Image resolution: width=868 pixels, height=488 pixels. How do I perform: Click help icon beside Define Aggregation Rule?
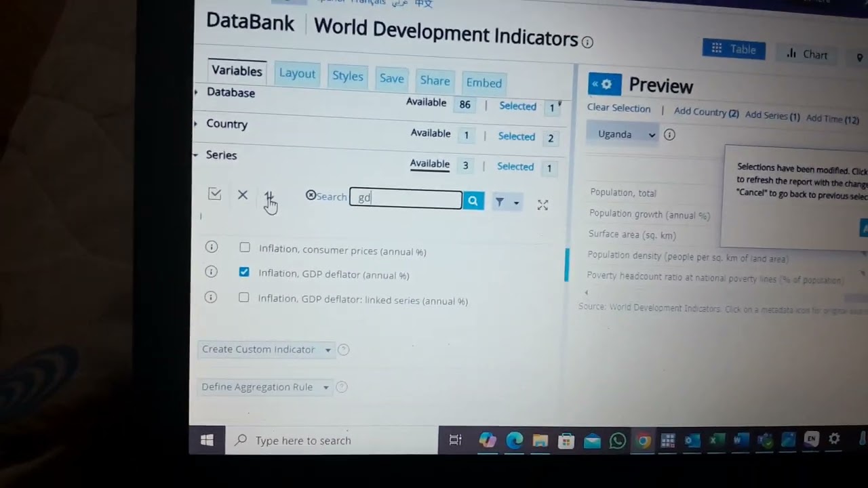(x=342, y=387)
